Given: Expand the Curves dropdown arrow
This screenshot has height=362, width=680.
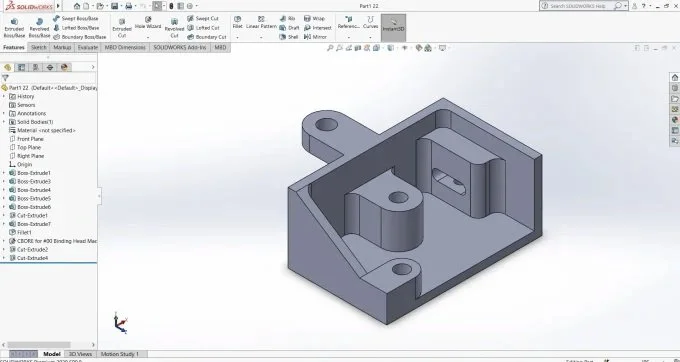Looking at the screenshot, I should click(x=370, y=38).
